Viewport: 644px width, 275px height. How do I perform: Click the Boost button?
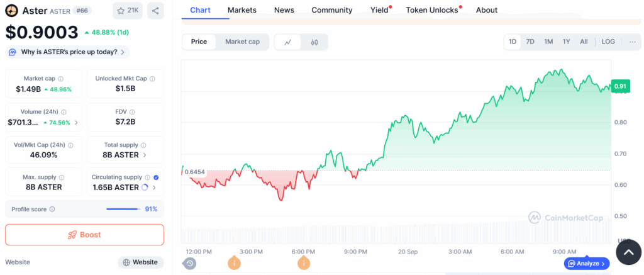point(85,235)
